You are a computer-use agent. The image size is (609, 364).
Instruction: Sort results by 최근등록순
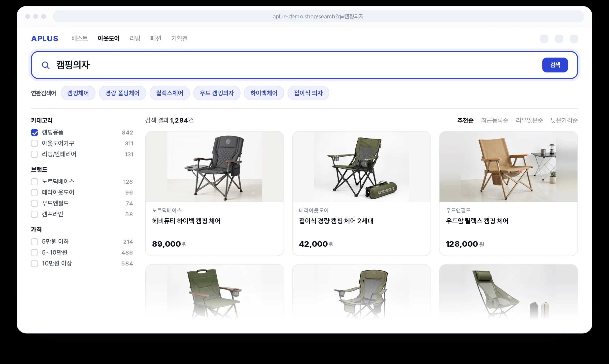tap(495, 121)
